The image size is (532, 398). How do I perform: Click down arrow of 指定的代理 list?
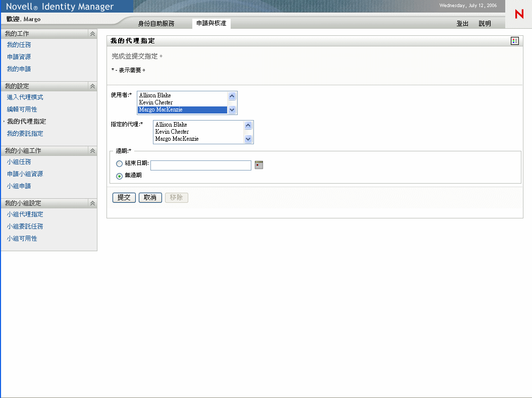pos(248,139)
